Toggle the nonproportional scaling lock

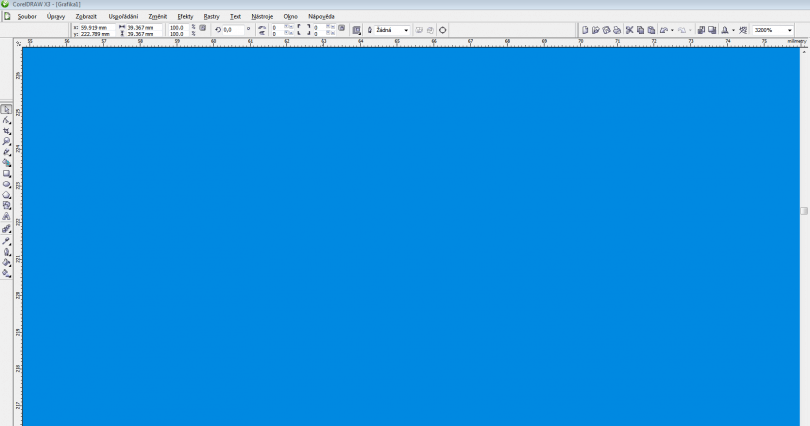tap(202, 27)
